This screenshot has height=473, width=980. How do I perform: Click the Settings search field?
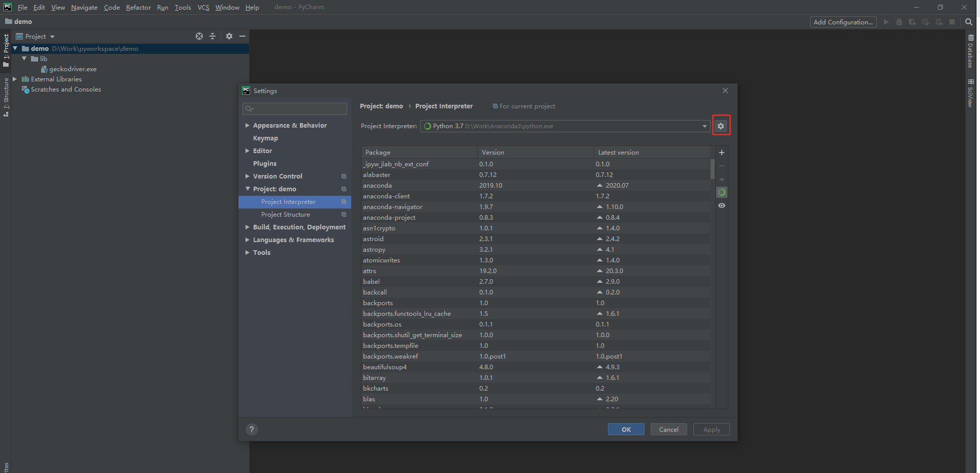[x=295, y=109]
